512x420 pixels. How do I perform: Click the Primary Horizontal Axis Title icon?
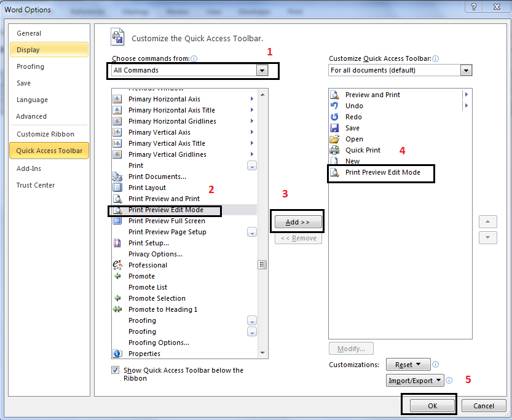[x=117, y=110]
